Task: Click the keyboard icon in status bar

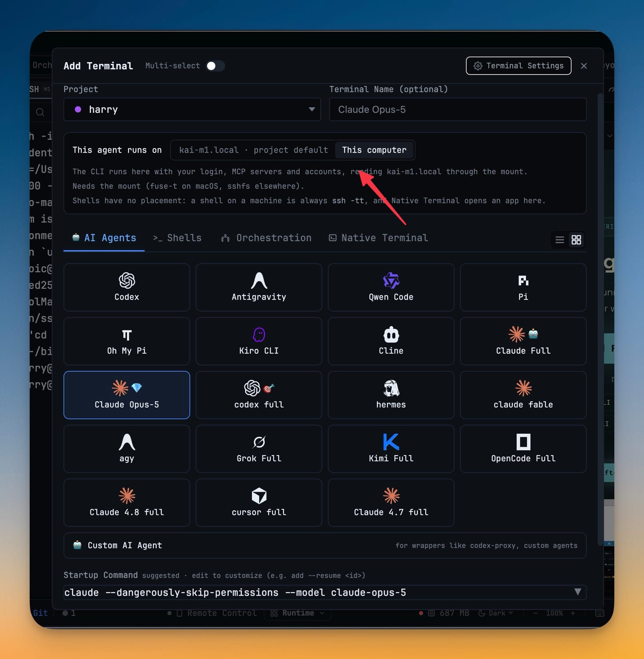Action: pos(600,613)
